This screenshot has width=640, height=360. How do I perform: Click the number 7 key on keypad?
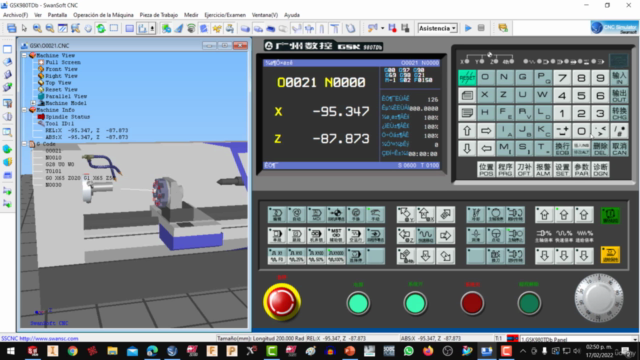click(x=562, y=77)
